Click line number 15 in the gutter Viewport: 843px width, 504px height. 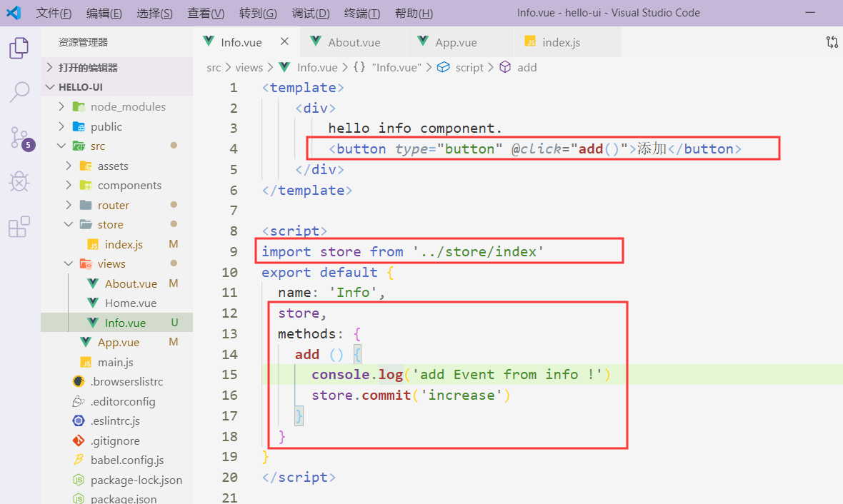[229, 375]
